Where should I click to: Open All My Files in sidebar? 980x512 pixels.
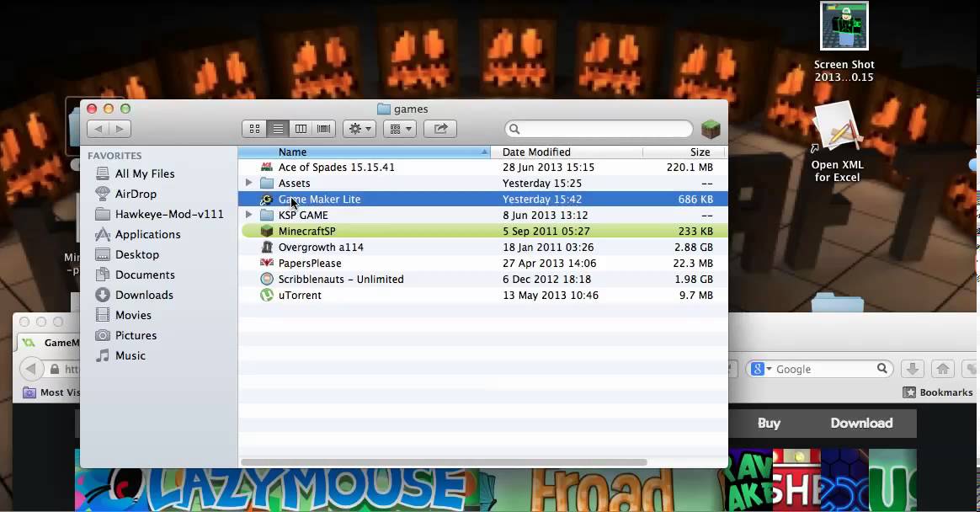144,173
